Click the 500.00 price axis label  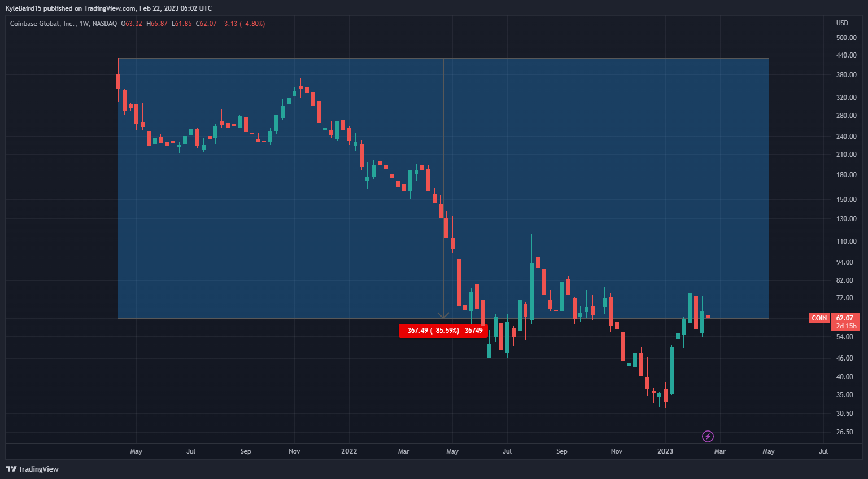[x=847, y=38]
